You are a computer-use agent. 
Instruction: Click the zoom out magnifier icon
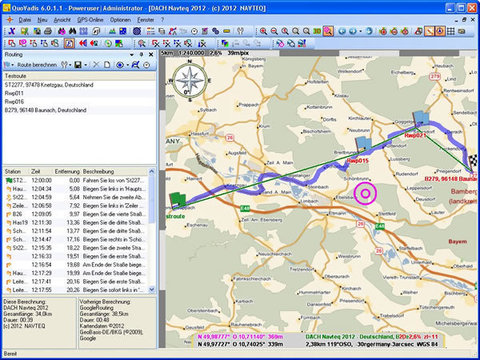[x=274, y=31]
